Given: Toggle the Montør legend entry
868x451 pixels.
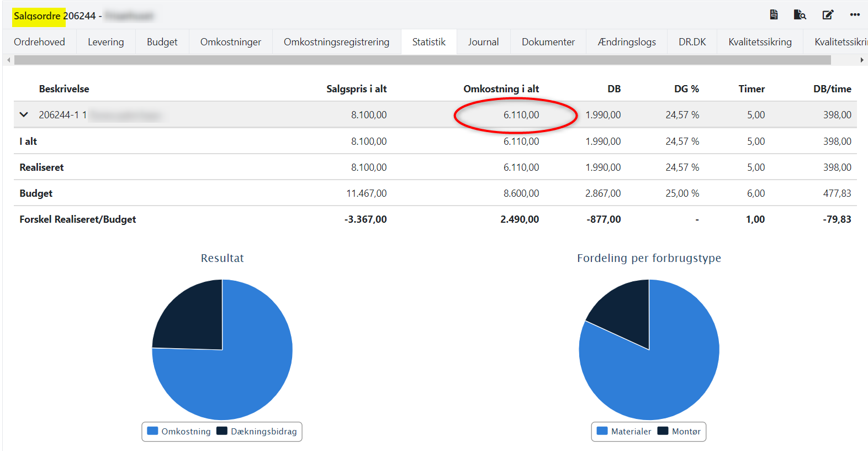Looking at the screenshot, I should [x=679, y=432].
